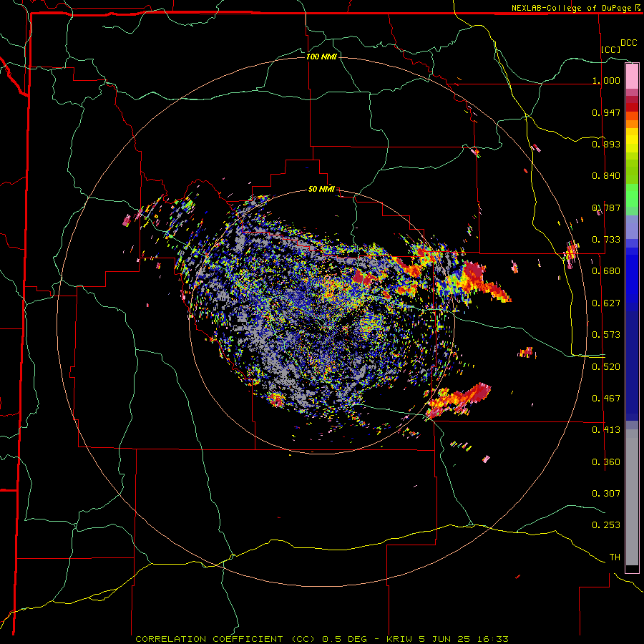The width and height of the screenshot is (644, 644).
Task: Pick the lavender segment of the color bar
Action: pos(632,228)
